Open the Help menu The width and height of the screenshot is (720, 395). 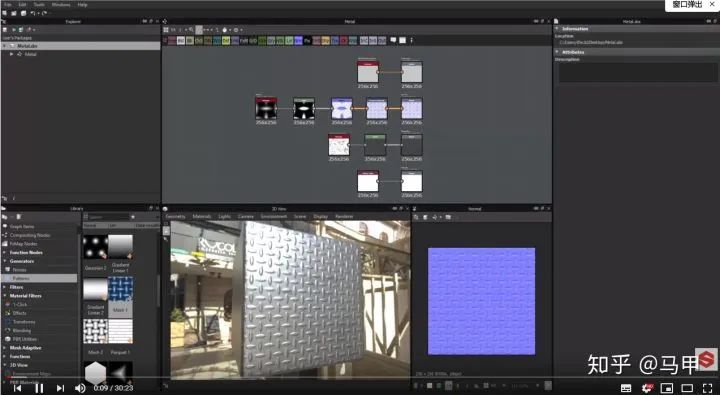click(x=83, y=5)
